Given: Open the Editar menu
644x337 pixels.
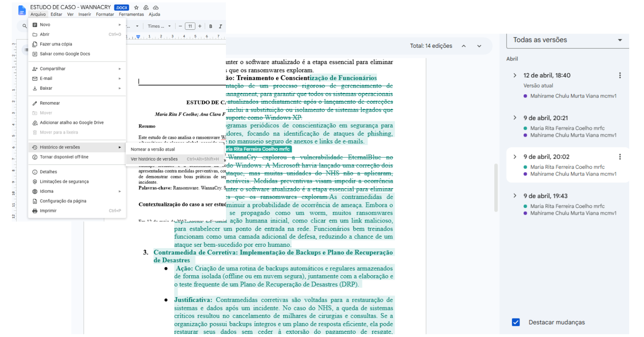Looking at the screenshot, I should (x=56, y=14).
